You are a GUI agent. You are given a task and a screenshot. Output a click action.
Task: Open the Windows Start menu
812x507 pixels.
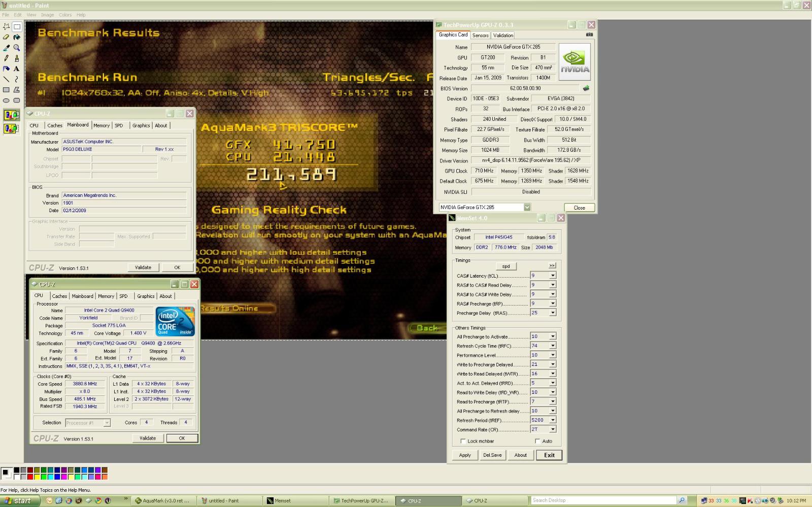20,501
